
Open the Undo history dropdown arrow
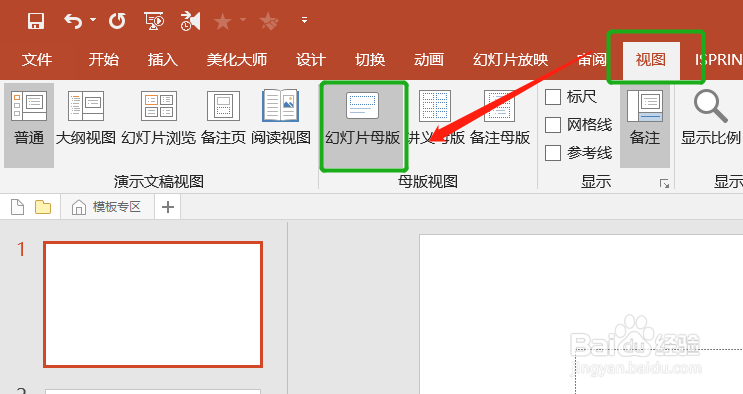(93, 20)
